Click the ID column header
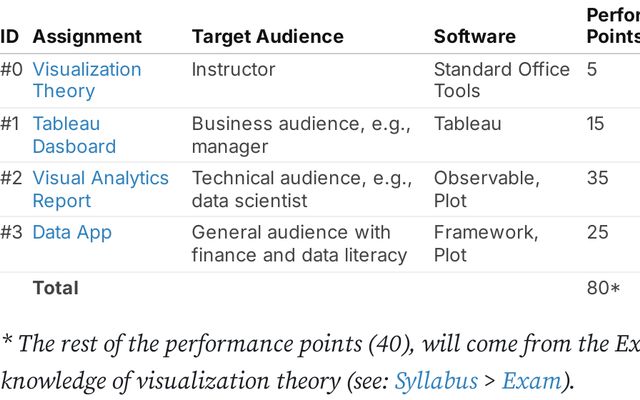 [10, 37]
